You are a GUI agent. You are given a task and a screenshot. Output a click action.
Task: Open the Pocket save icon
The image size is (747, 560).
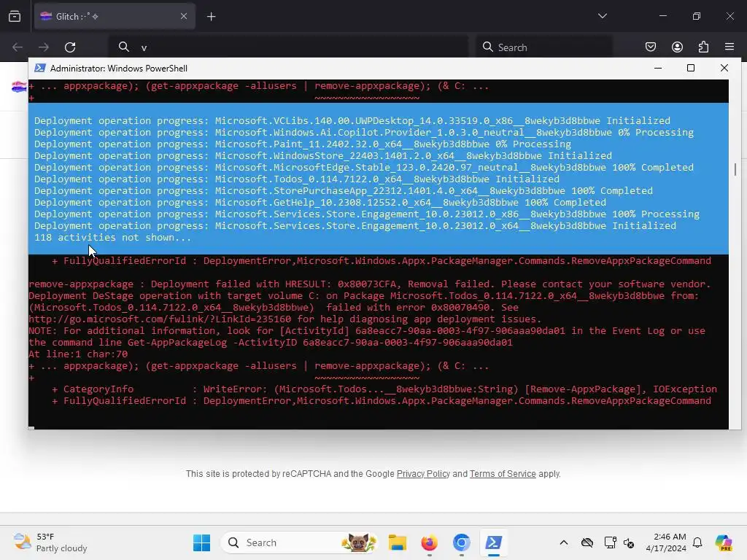coord(650,47)
